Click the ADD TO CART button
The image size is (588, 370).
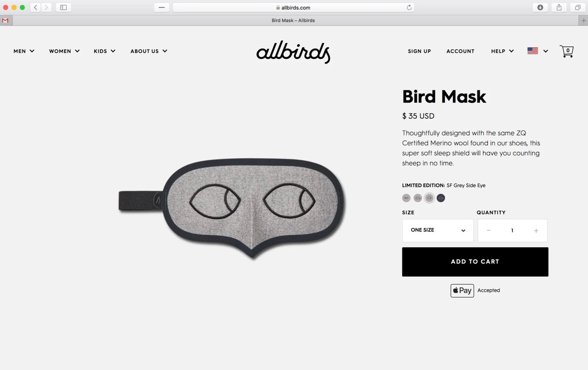[x=475, y=262]
